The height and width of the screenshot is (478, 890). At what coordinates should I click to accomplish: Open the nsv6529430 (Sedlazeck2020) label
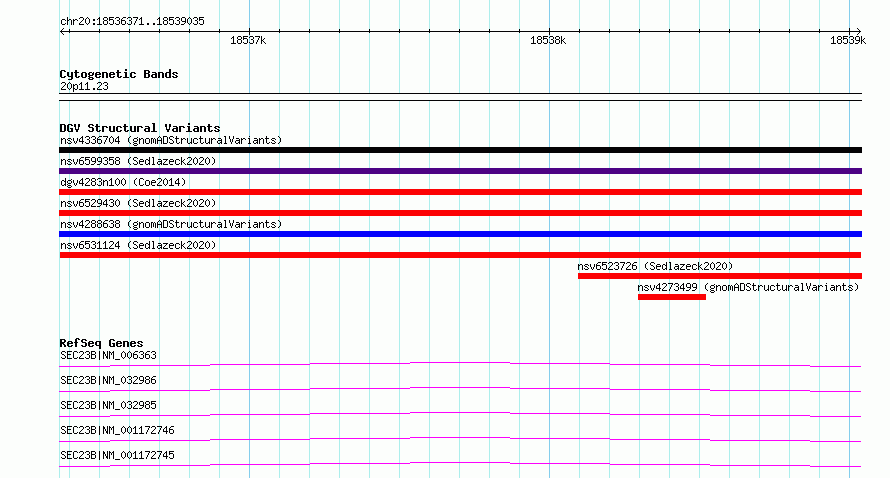[138, 203]
